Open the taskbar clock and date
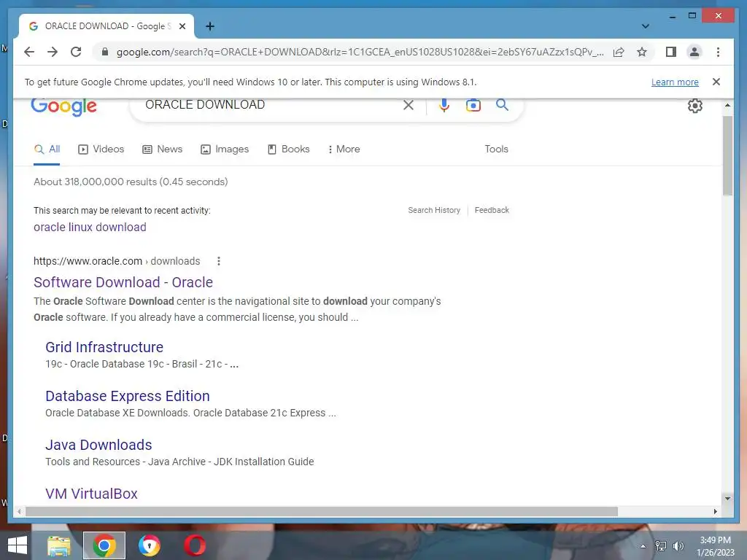Screen dimensions: 747x560 tap(715, 546)
